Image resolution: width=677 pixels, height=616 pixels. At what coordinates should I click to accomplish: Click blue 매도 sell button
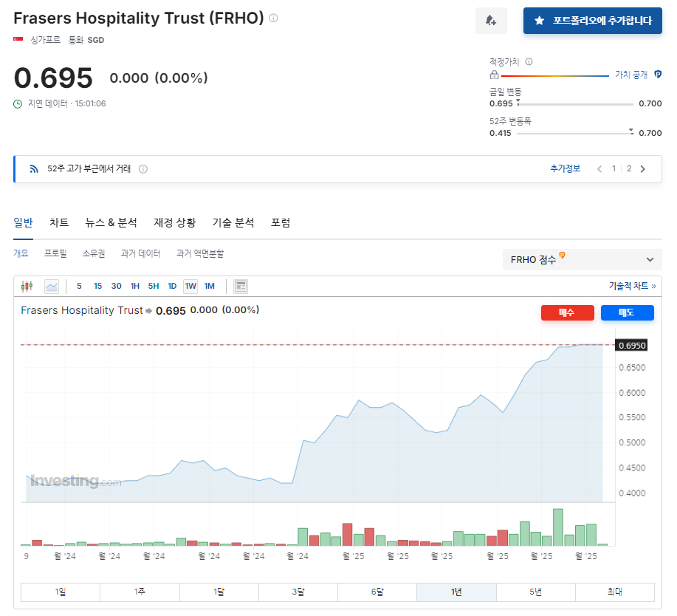627,312
